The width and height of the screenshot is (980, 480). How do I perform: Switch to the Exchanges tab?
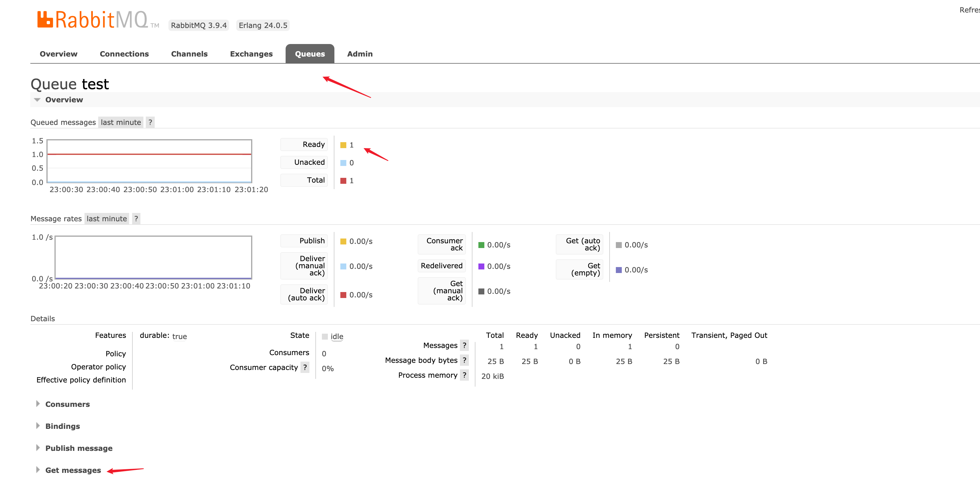pos(251,54)
